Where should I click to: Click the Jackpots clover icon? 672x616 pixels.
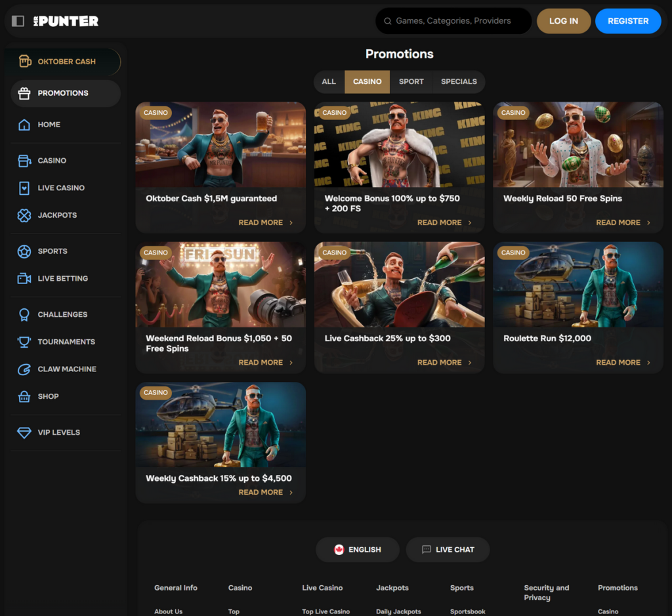click(x=24, y=215)
